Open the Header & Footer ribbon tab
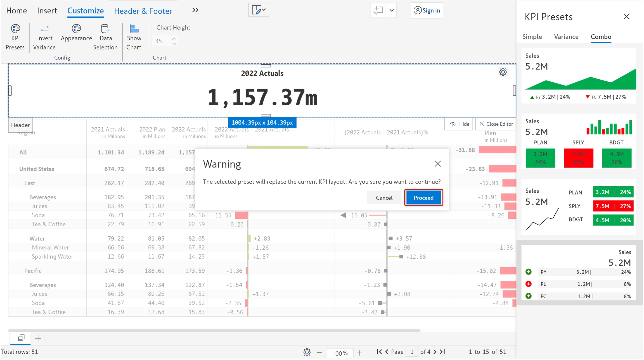 pos(143,11)
